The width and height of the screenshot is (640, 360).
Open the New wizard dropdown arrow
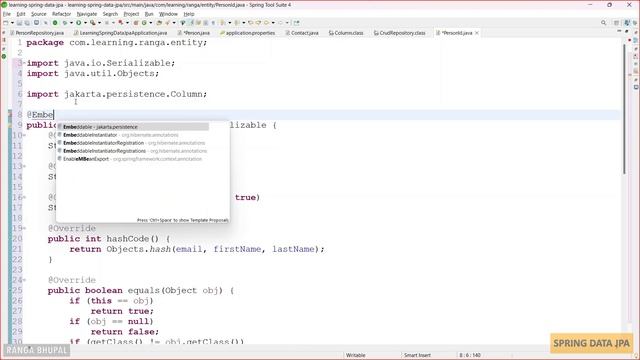[12, 23]
